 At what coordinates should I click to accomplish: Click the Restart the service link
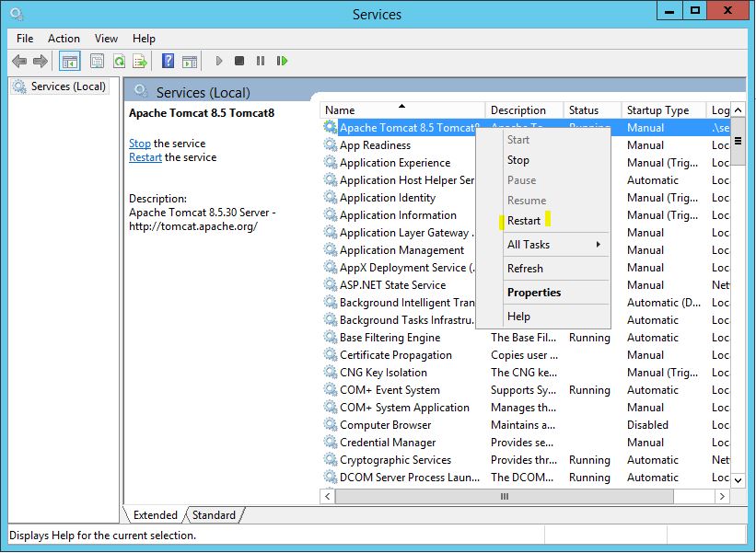[x=145, y=157]
